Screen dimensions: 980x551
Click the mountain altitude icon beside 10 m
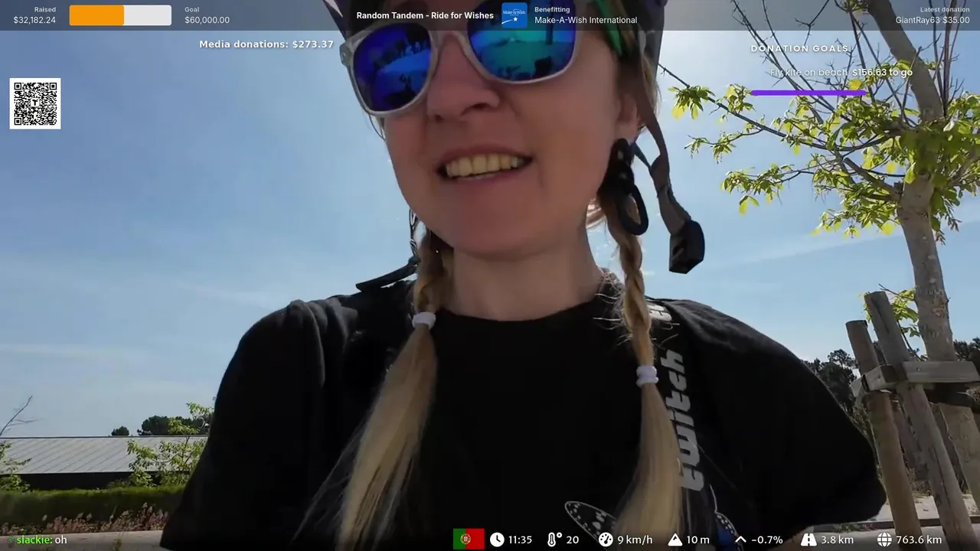click(x=675, y=540)
